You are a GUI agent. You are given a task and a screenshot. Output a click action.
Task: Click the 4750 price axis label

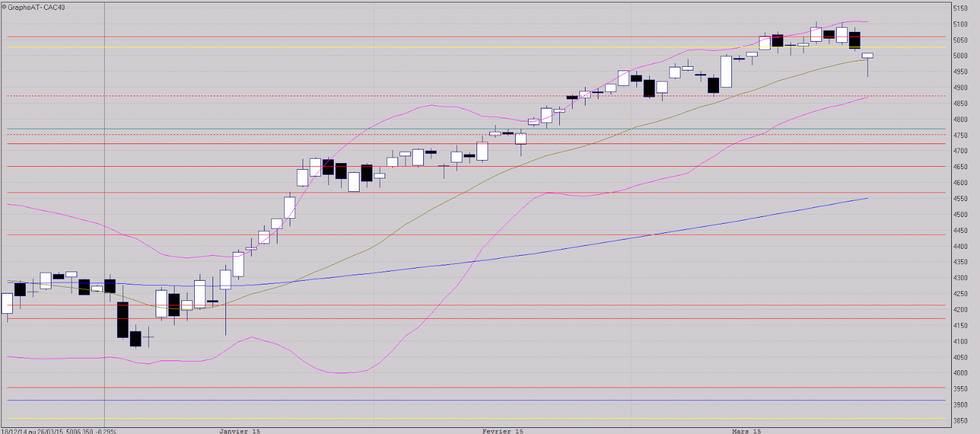960,135
